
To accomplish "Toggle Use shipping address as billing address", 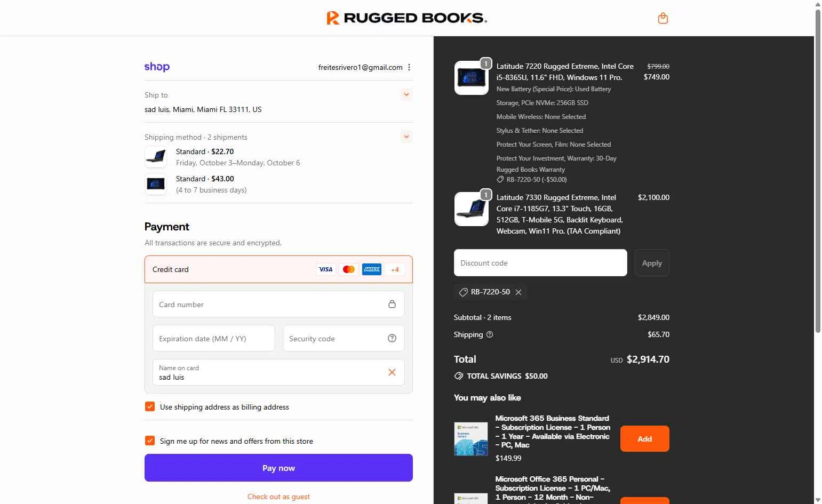I will (x=150, y=406).
